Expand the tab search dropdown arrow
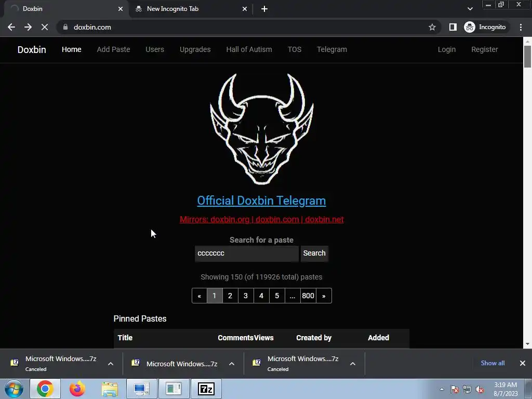 point(470,9)
